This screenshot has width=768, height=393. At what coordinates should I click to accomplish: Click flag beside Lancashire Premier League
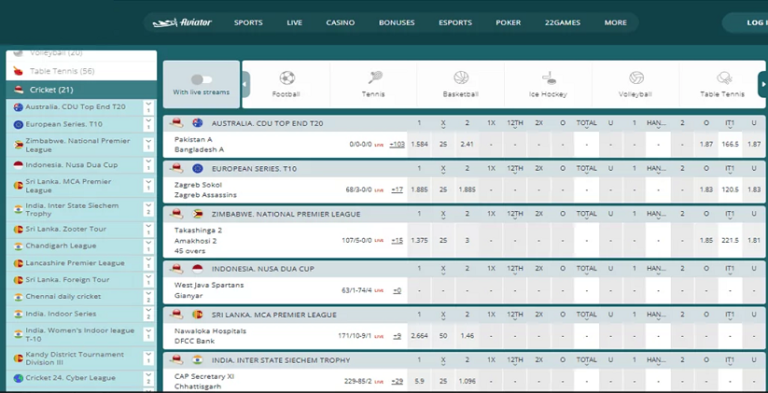18,263
